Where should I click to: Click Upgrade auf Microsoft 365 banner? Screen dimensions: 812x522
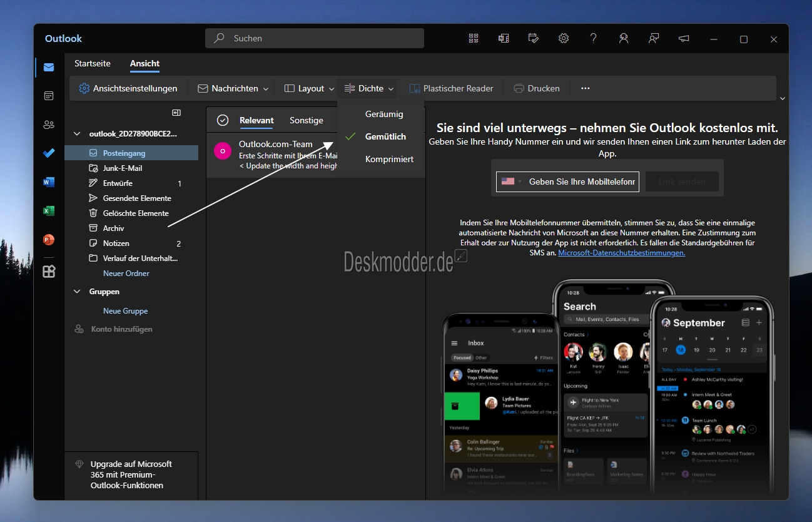(x=131, y=475)
